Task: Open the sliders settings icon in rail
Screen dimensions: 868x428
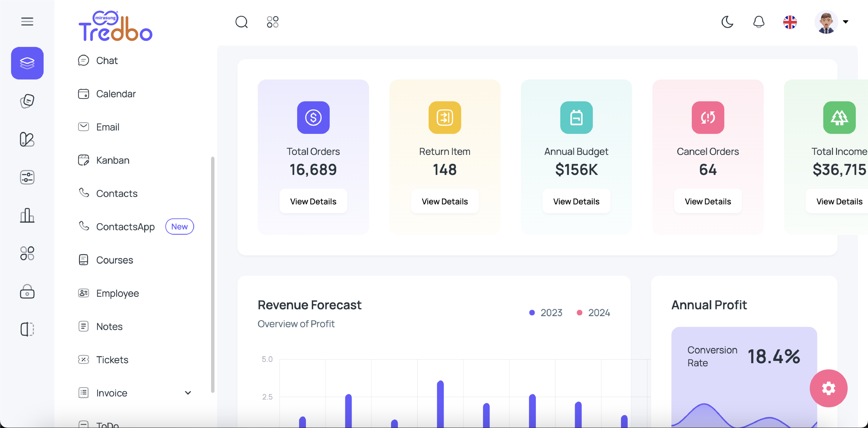Action: pos(27,177)
